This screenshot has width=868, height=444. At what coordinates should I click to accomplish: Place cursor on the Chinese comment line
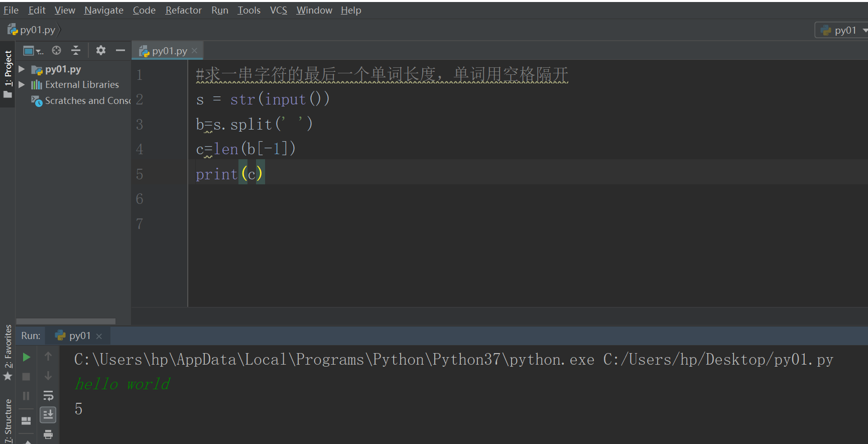click(382, 74)
